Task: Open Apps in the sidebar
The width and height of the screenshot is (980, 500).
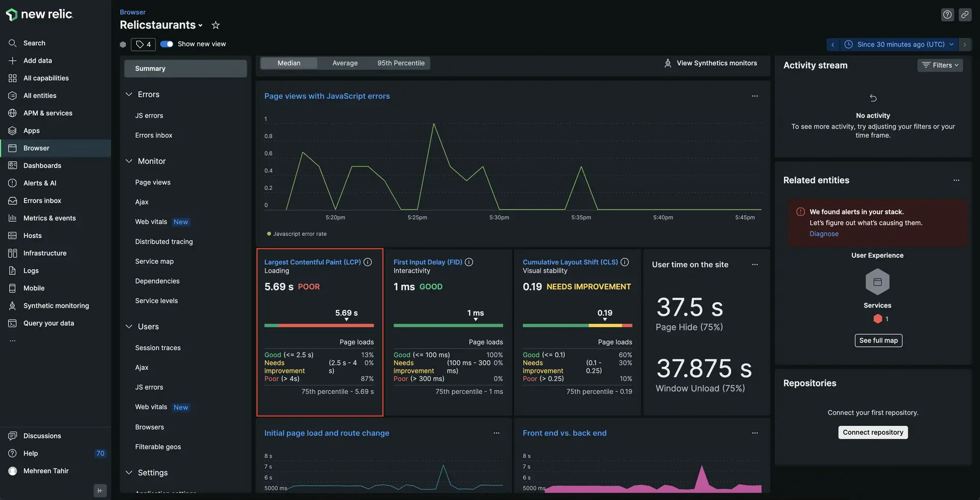Action: (x=32, y=131)
